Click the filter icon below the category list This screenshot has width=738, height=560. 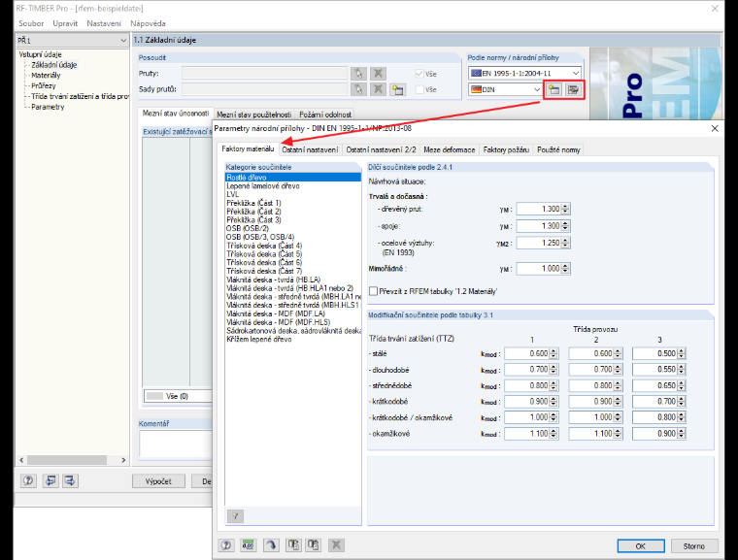coord(235,516)
